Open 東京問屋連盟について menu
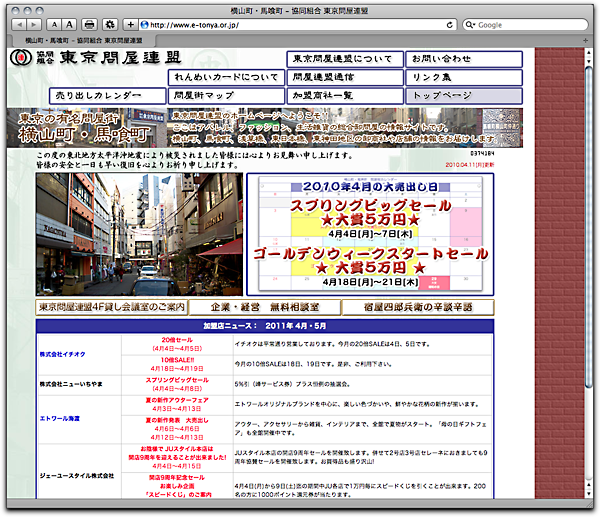The image size is (600, 517). pyautogui.click(x=345, y=59)
